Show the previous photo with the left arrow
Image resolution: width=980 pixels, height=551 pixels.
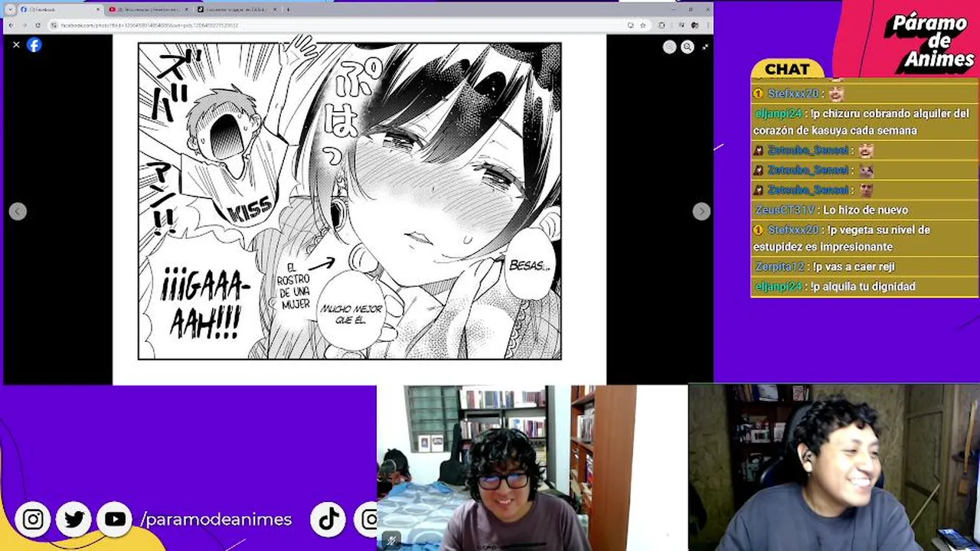click(x=18, y=212)
